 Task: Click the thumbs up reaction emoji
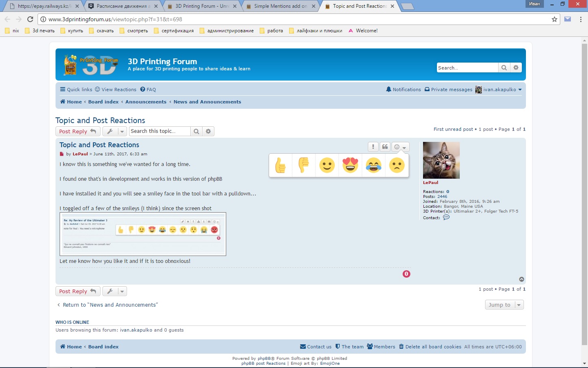click(x=281, y=165)
